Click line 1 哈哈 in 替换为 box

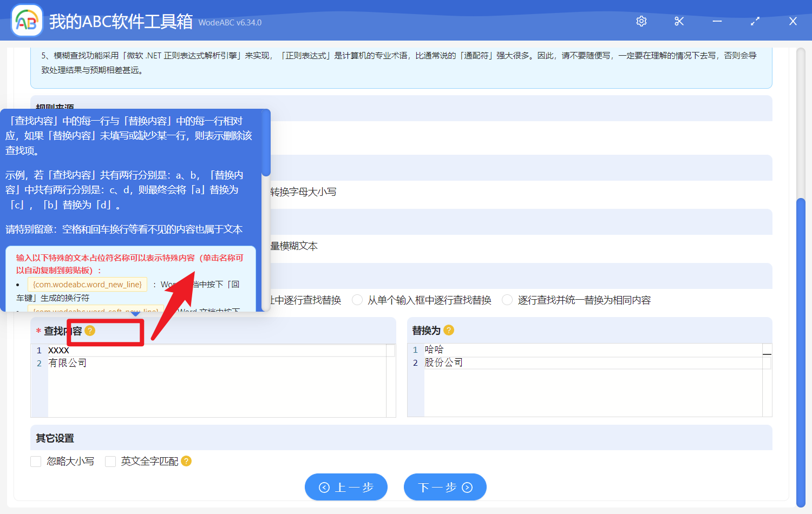[x=434, y=350]
